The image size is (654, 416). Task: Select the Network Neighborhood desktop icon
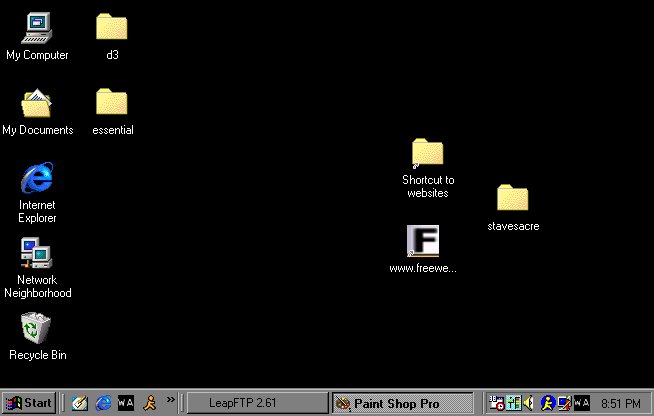[x=36, y=253]
